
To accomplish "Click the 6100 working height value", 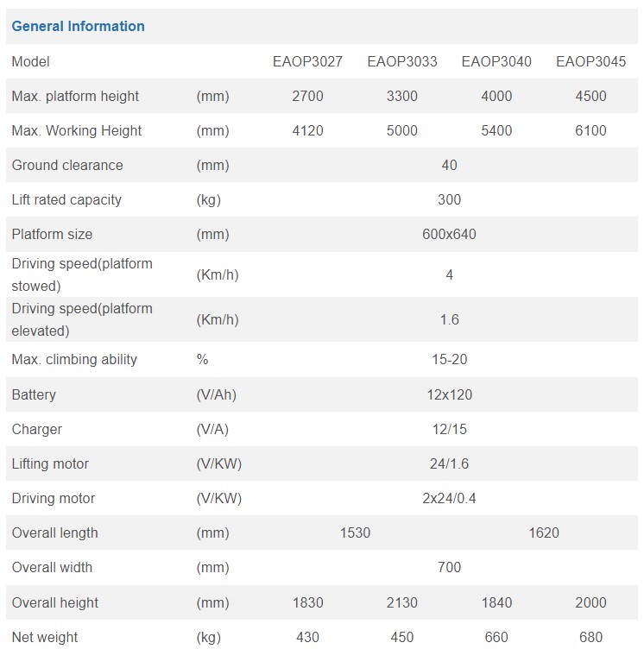I will coord(590,130).
